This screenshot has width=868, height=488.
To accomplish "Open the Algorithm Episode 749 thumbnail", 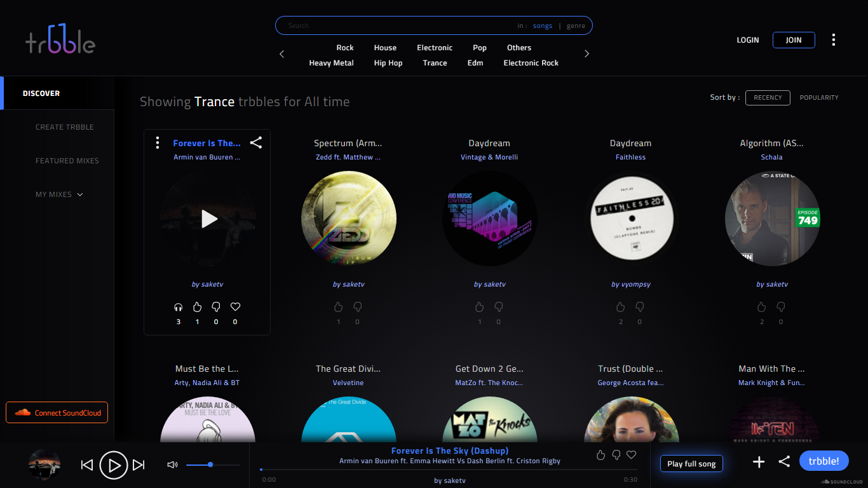I will coord(772,219).
